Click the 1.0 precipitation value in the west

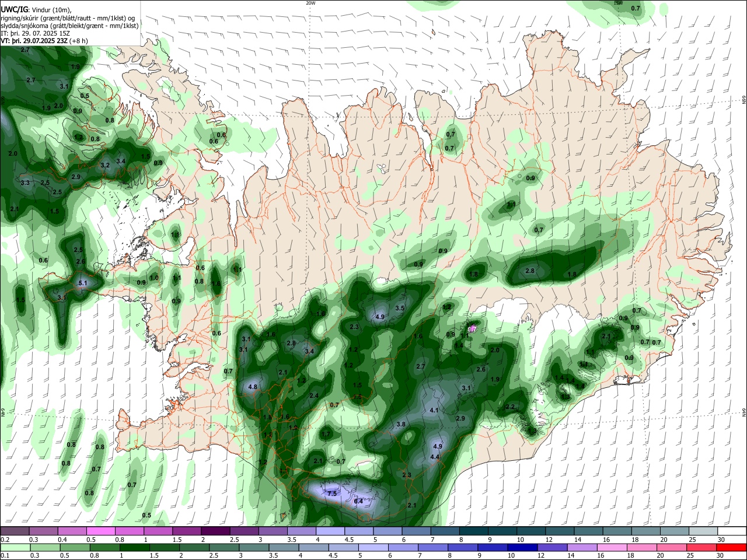point(153,278)
